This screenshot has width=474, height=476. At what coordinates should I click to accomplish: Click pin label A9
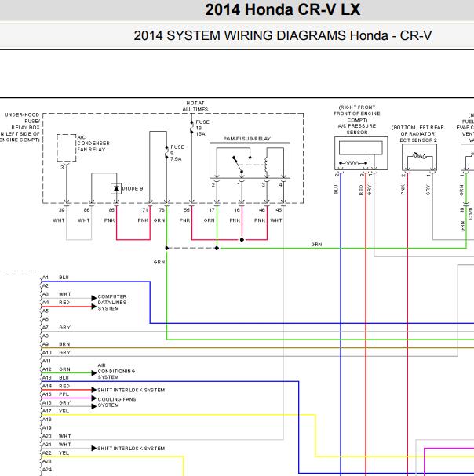46,344
